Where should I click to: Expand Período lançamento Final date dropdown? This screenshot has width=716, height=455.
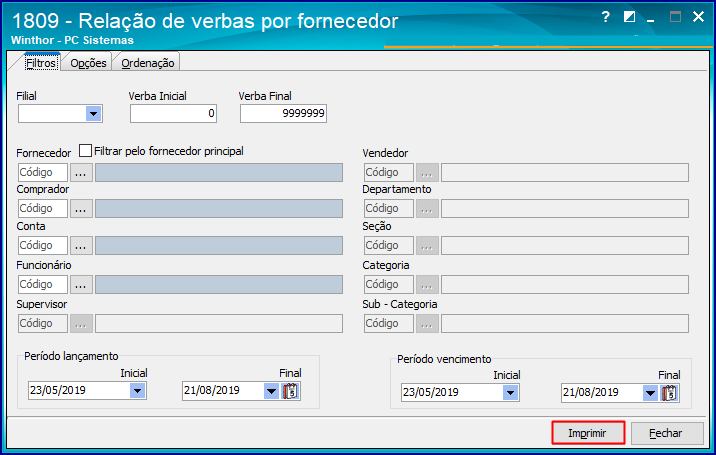tap(271, 391)
